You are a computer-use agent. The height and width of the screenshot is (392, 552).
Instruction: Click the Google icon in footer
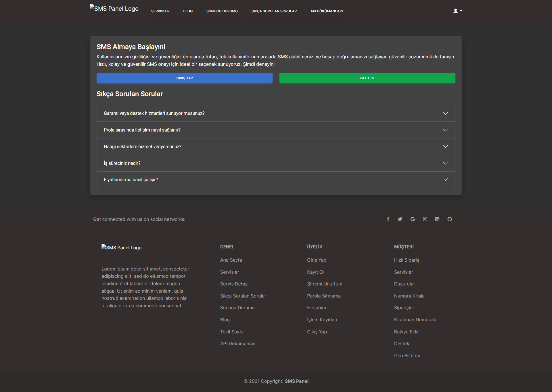click(413, 219)
